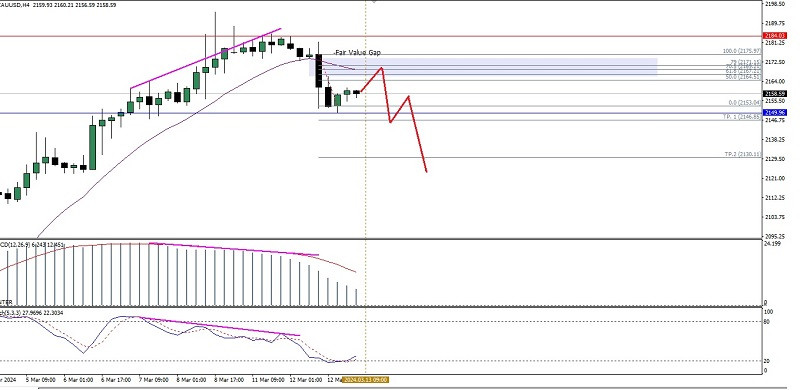Click the 12 Mar 01:00 time label
The height and width of the screenshot is (390, 800).
pos(306,380)
